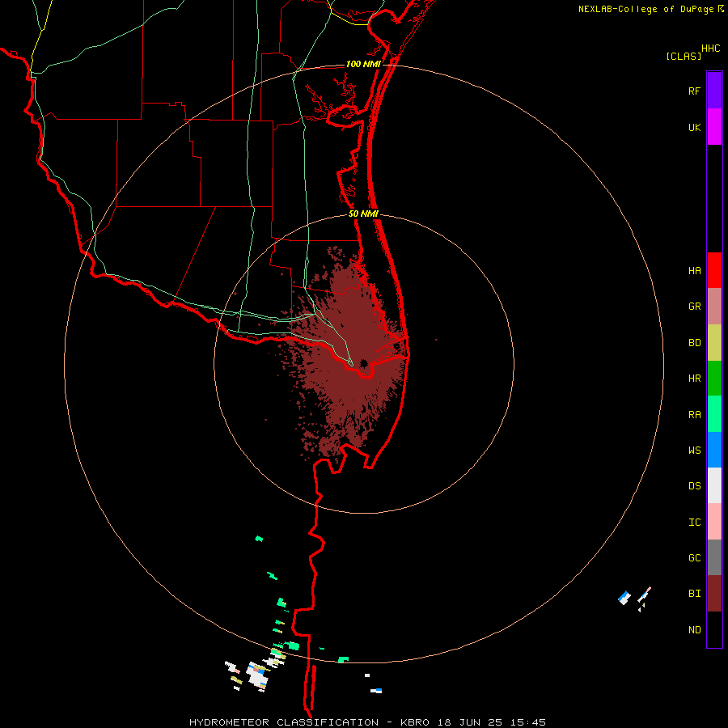Click the UK legend label
Viewport: 728px width, 728px height.
(x=694, y=128)
